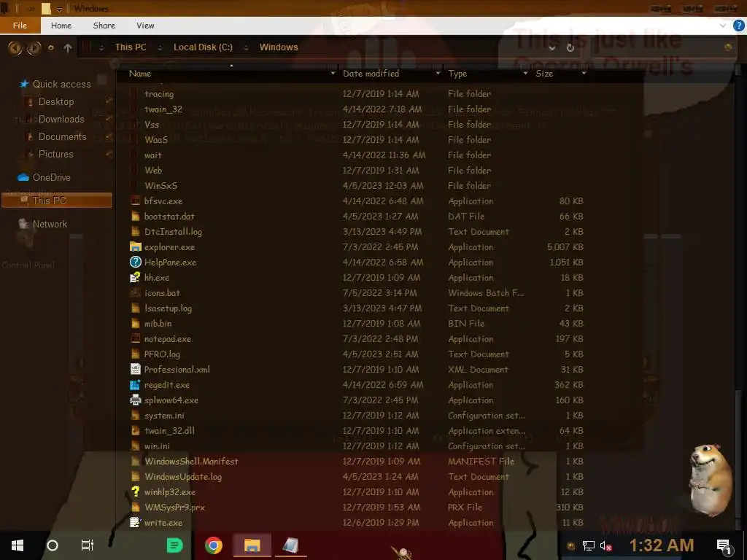
Task: Refresh the Windows folder view
Action: pyautogui.click(x=570, y=47)
